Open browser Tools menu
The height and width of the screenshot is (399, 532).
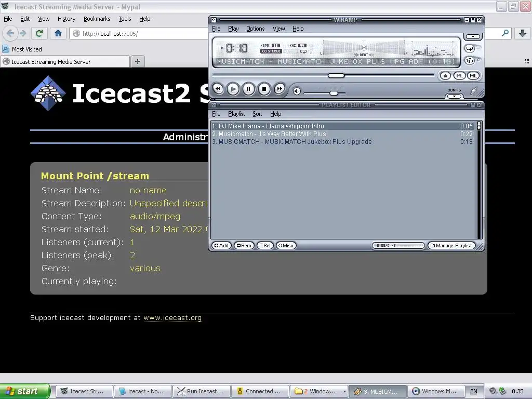click(125, 19)
